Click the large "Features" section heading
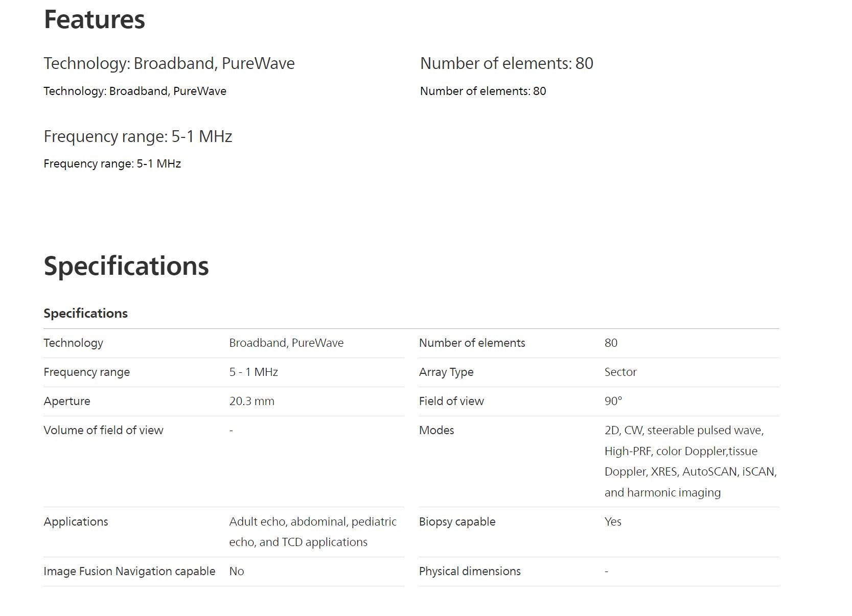The height and width of the screenshot is (616, 852). click(95, 19)
